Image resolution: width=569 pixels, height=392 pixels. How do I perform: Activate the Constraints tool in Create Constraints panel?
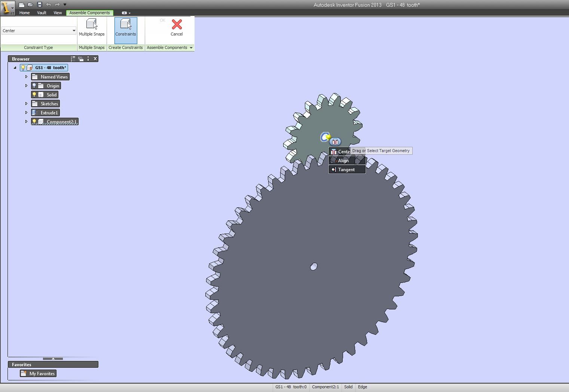point(125,30)
